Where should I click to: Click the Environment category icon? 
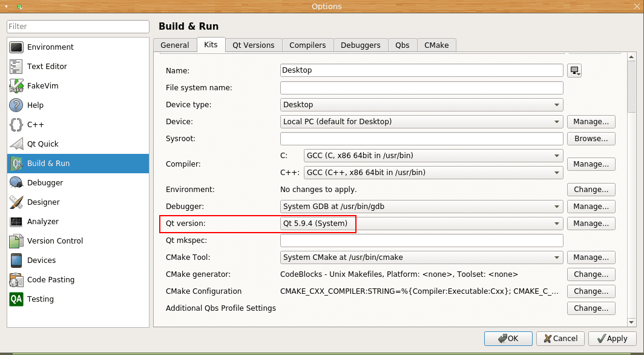16,47
